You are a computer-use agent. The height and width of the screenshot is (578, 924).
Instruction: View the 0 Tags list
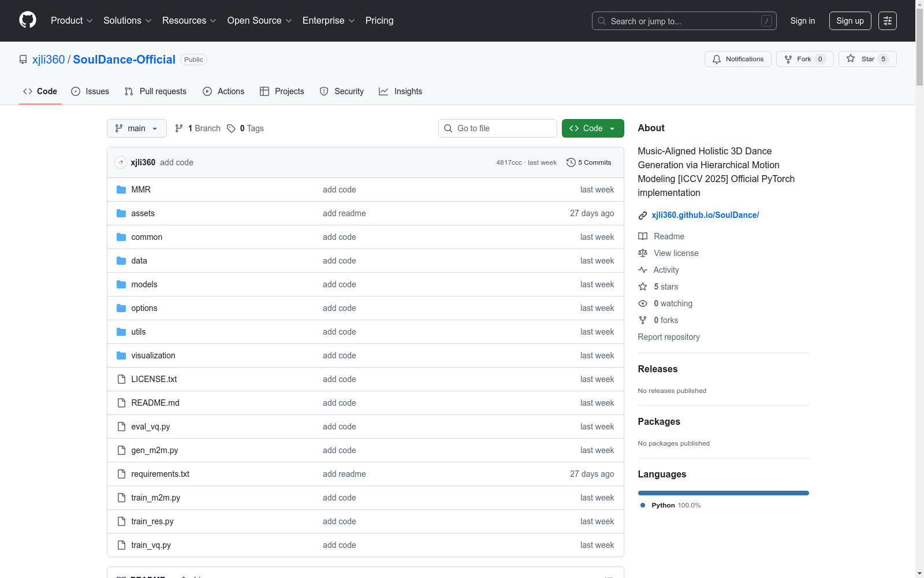click(245, 128)
